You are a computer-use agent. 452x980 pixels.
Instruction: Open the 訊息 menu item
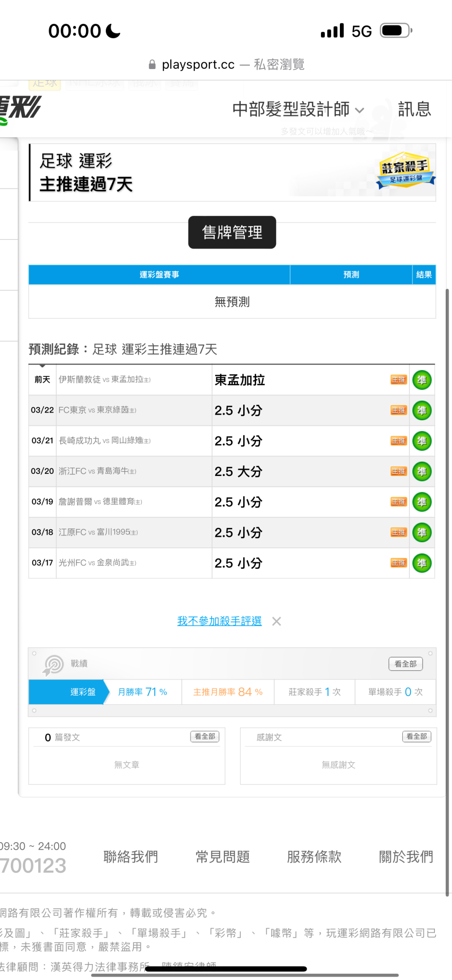414,110
